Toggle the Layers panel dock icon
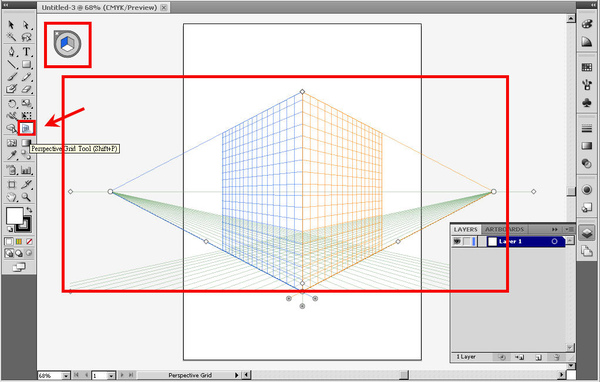The image size is (600, 382). 587,233
